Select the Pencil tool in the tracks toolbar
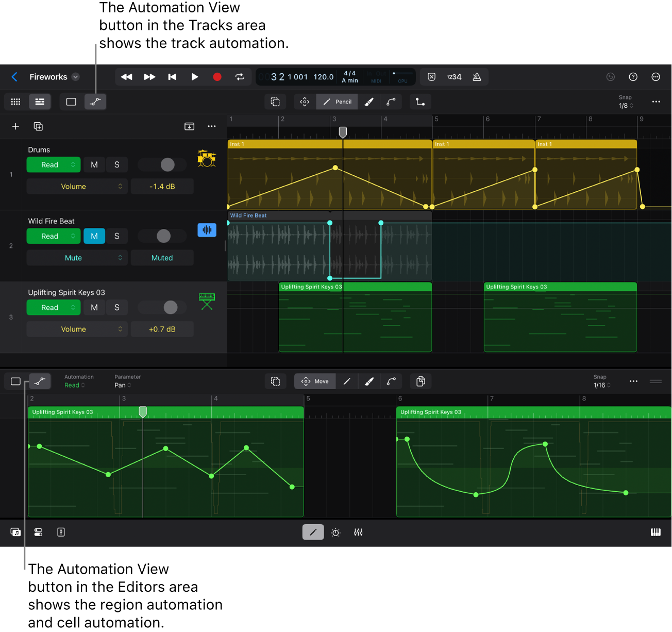Image resolution: width=672 pixels, height=632 pixels. pyautogui.click(x=337, y=102)
